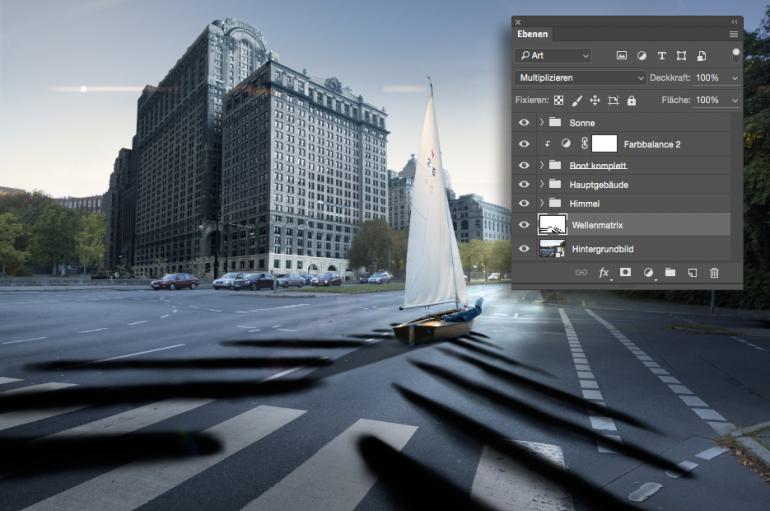Lock image pixels brush icon

pos(577,100)
